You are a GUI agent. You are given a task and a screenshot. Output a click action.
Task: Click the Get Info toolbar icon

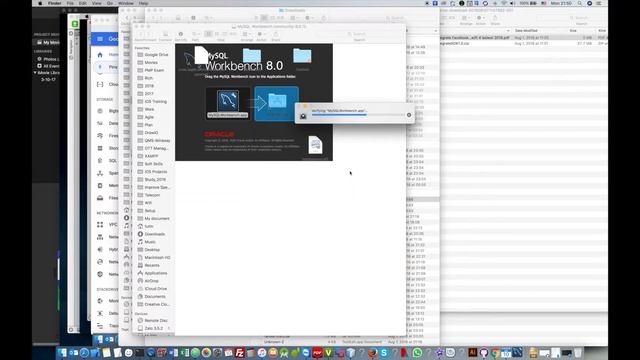(180, 34)
